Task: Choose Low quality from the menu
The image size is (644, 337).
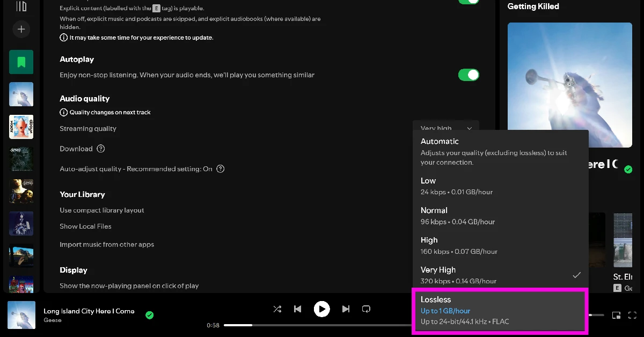Action: tap(500, 186)
